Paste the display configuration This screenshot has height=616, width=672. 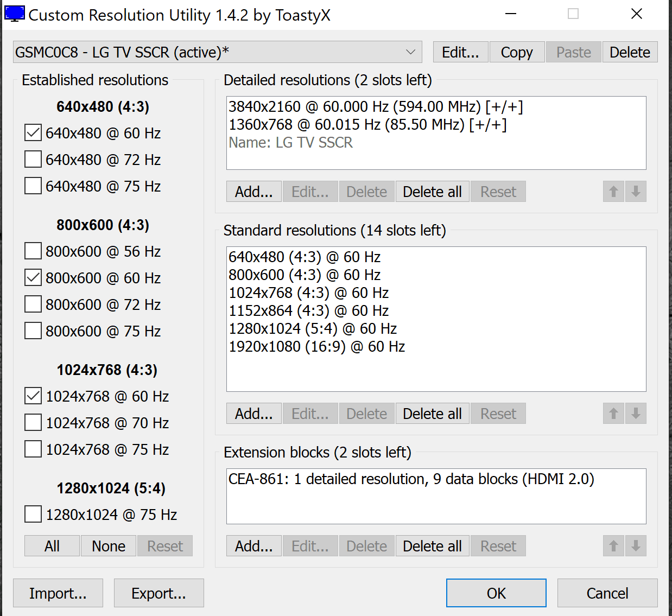click(x=574, y=52)
